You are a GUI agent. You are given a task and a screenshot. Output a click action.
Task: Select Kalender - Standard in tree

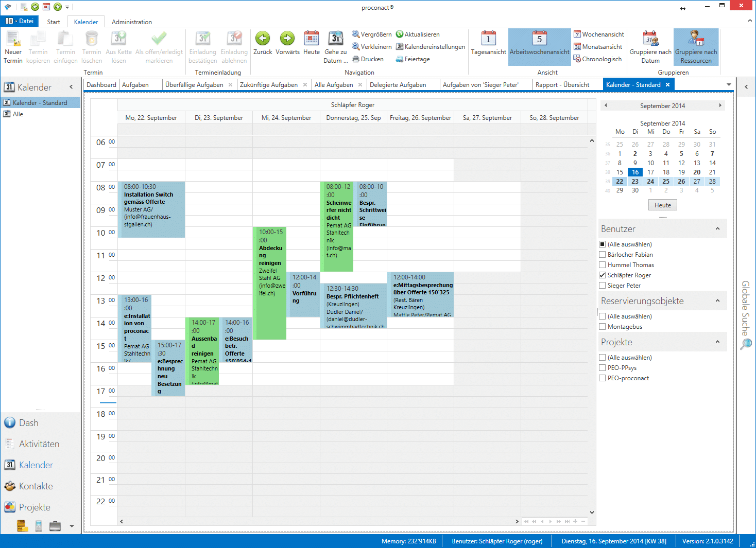pyautogui.click(x=40, y=103)
